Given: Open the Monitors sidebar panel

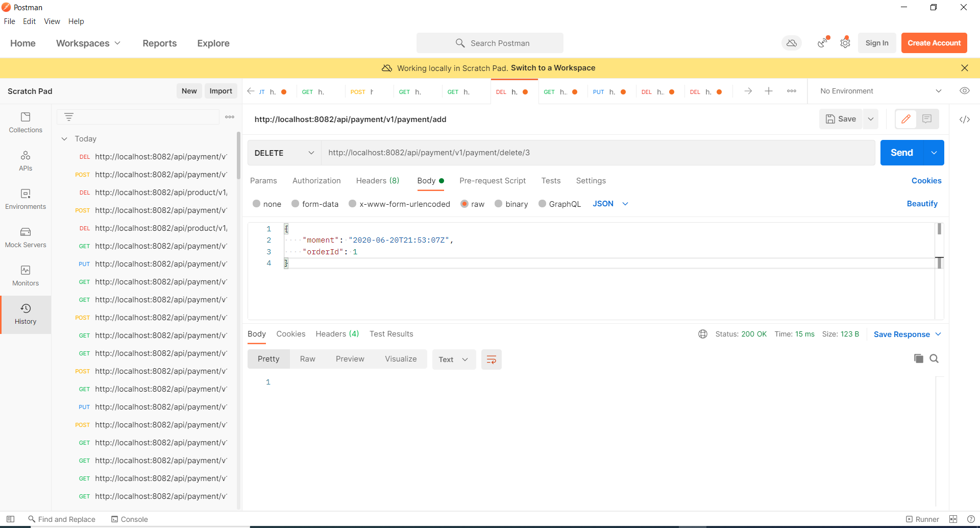Looking at the screenshot, I should coord(26,276).
